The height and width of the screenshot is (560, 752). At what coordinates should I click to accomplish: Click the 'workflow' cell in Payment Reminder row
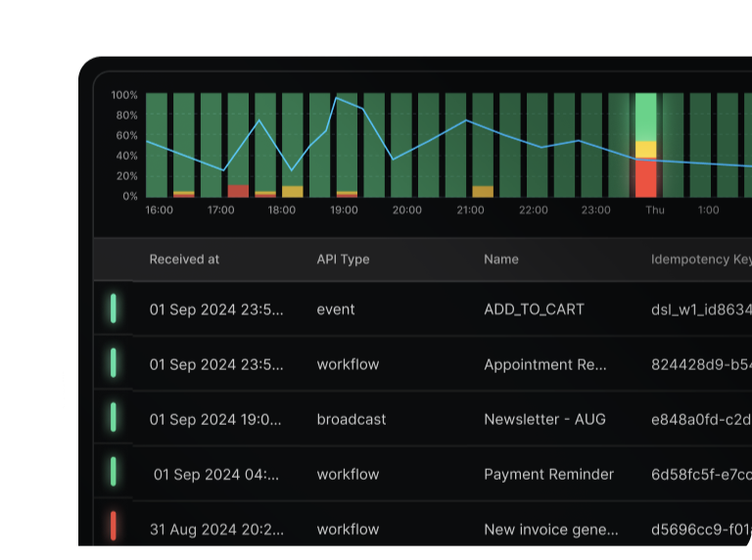[x=348, y=475]
